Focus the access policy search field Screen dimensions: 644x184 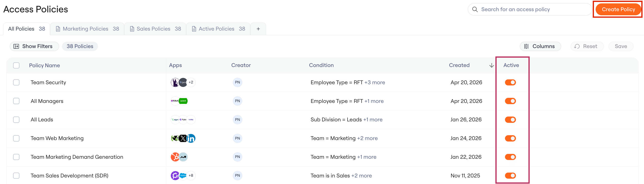pos(530,9)
